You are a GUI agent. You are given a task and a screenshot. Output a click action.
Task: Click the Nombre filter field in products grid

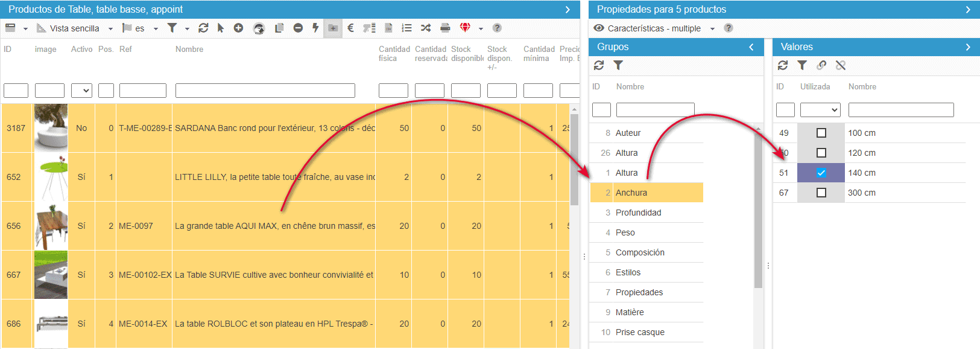click(x=265, y=91)
